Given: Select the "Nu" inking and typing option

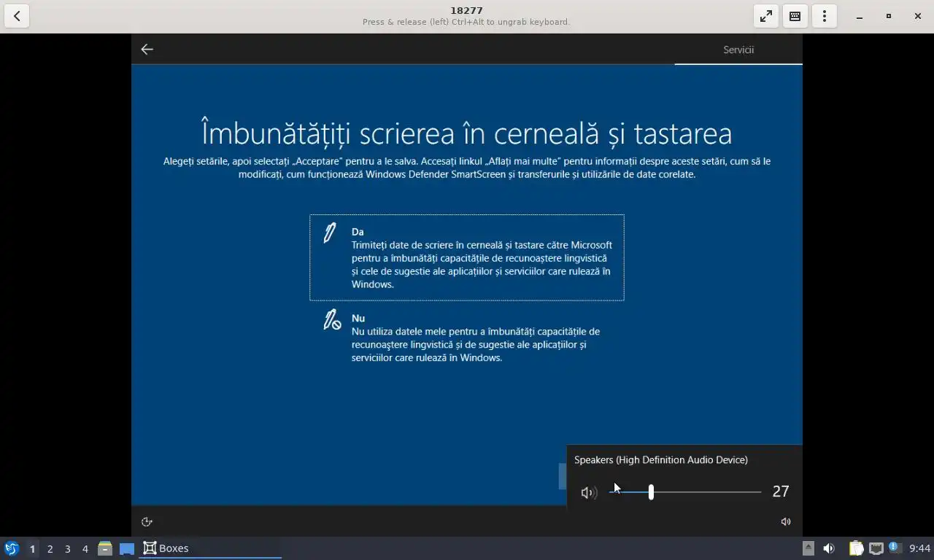Looking at the screenshot, I should 467,338.
